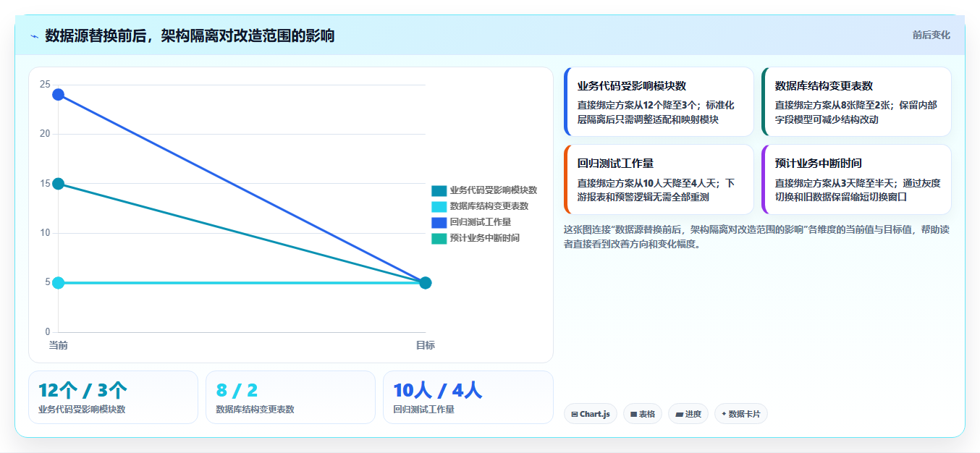
Task: Click the 预计业务中断时间 legend color swatch
Action: click(439, 238)
